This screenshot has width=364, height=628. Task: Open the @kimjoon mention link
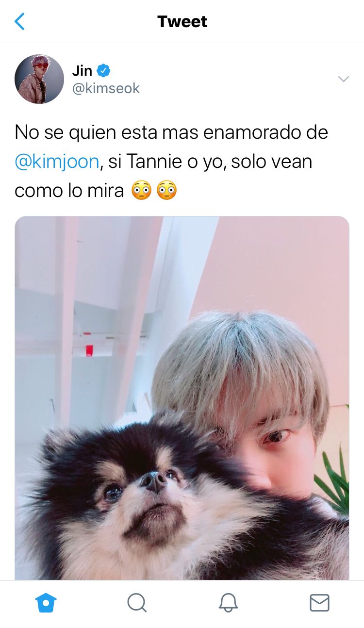coord(57,162)
